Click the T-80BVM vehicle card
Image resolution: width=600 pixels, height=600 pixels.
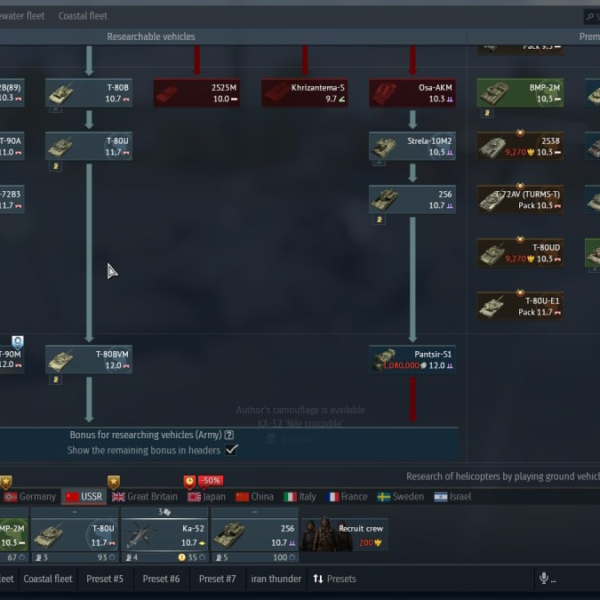click(x=89, y=359)
